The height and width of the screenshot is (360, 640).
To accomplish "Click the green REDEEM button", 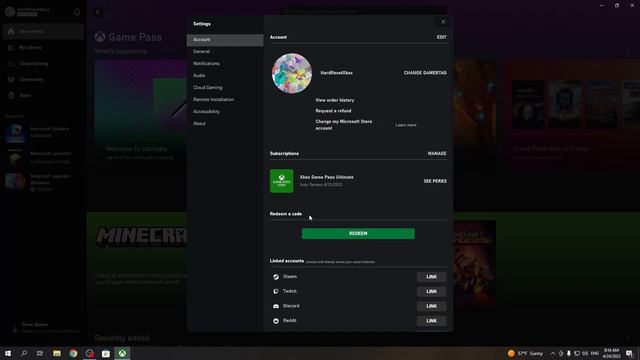I will click(x=358, y=233).
